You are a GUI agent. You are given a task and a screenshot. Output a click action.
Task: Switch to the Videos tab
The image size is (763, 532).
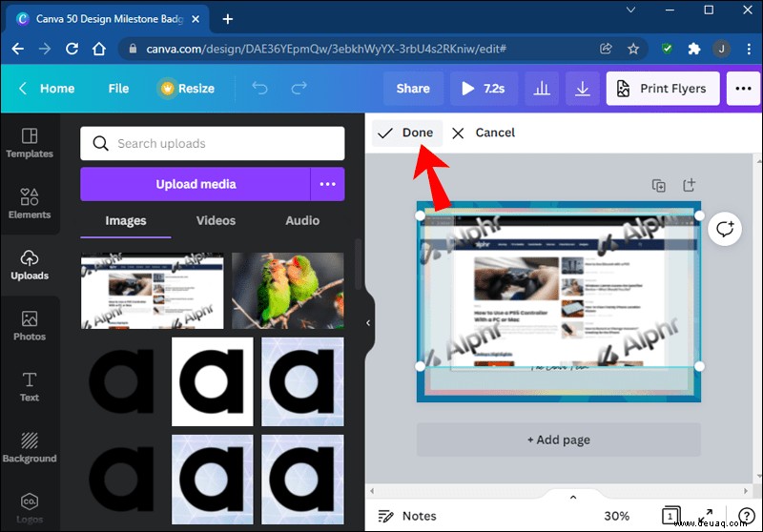coord(216,221)
